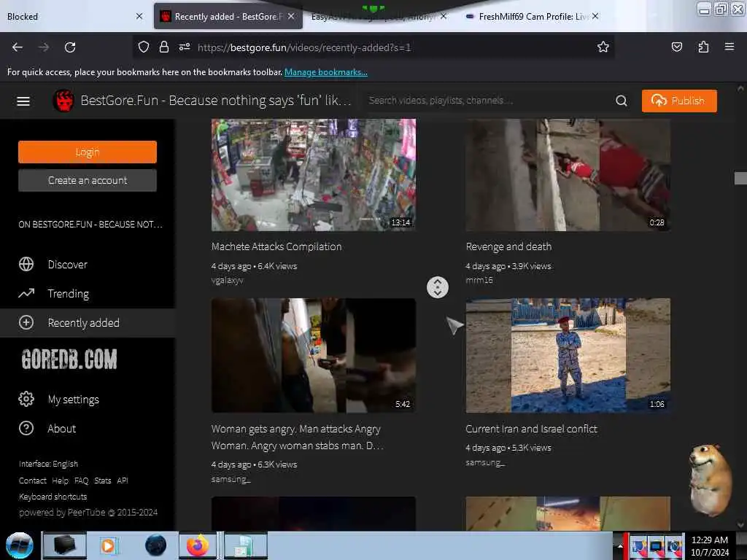Open the Help footer link
This screenshot has height=560, width=747.
60,481
